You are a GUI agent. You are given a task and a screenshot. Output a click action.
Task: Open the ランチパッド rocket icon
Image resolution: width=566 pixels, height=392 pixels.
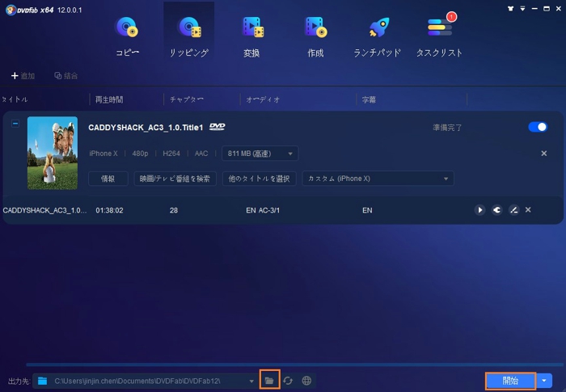(378, 36)
